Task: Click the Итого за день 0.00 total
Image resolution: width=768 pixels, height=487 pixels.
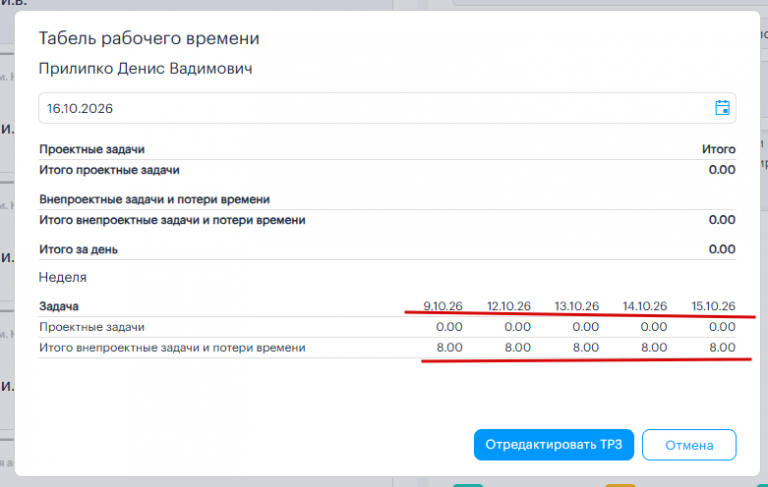Action: click(722, 249)
